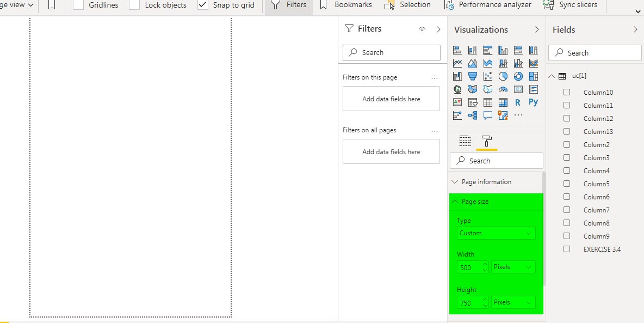
Task: Insert a clustered bar chart visual
Action: [x=487, y=50]
